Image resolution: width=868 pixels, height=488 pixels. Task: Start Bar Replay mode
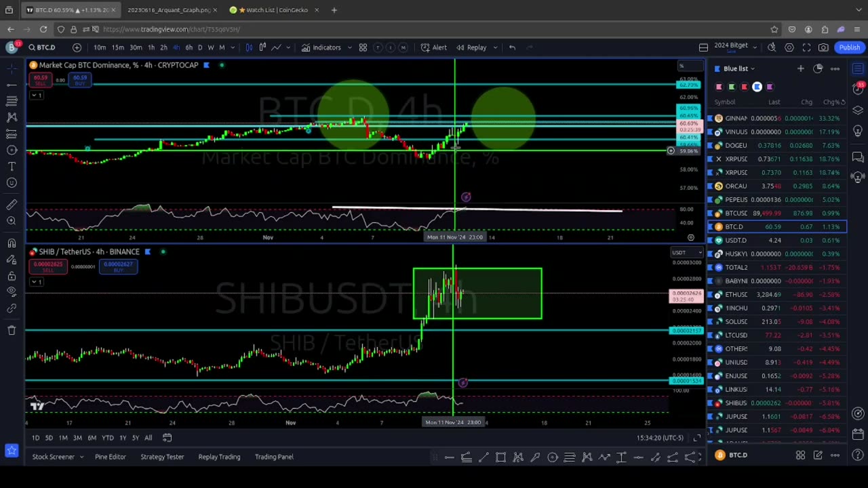pyautogui.click(x=471, y=47)
